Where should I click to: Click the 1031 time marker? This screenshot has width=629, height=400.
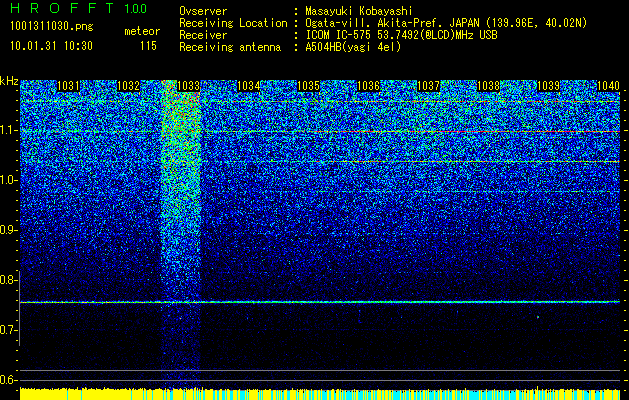coord(68,86)
